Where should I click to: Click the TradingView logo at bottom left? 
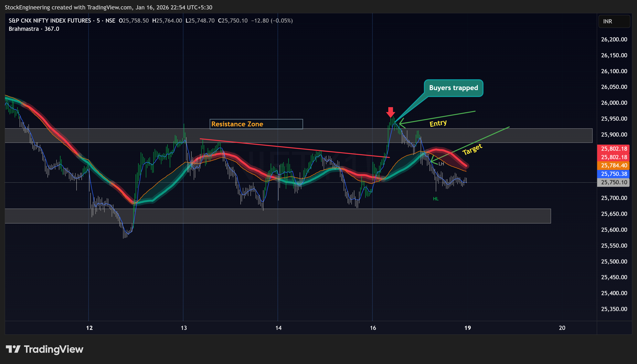click(45, 349)
